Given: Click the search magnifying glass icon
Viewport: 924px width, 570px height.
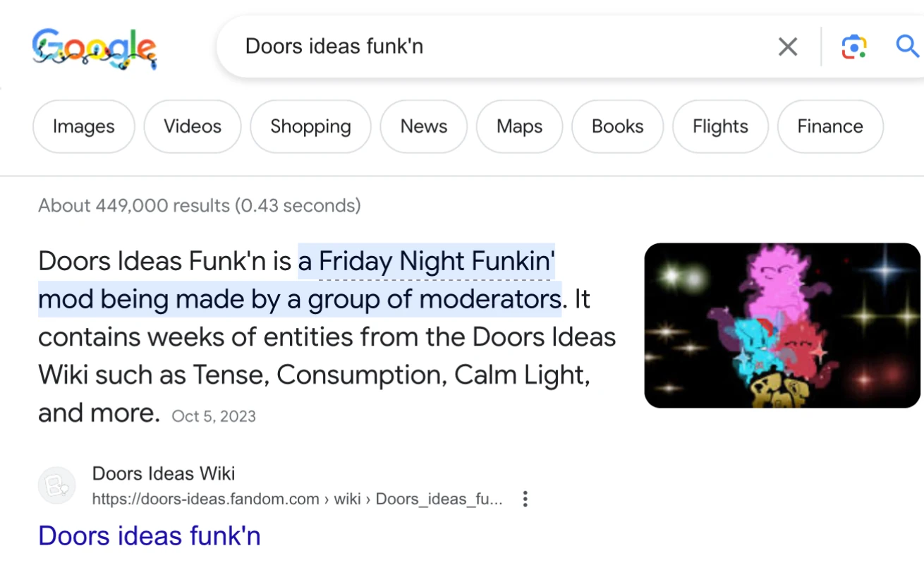Looking at the screenshot, I should pyautogui.click(x=907, y=46).
